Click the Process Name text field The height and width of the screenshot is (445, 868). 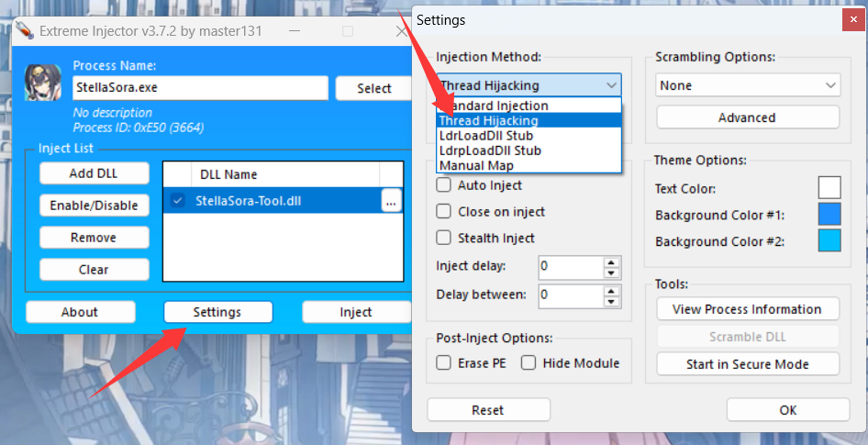(200, 88)
